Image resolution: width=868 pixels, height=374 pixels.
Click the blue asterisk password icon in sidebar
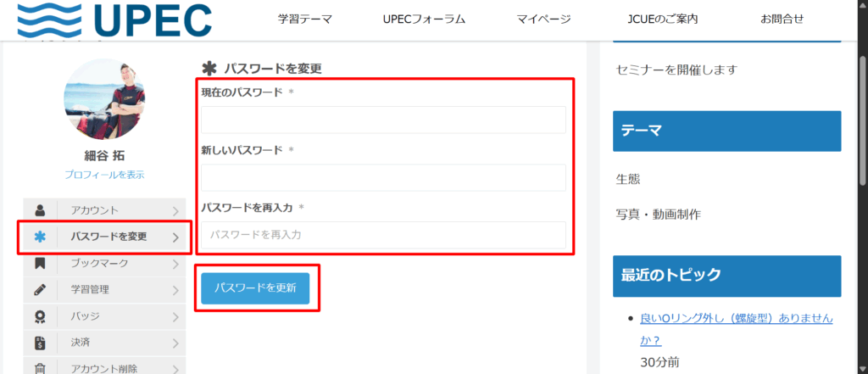[x=40, y=237]
